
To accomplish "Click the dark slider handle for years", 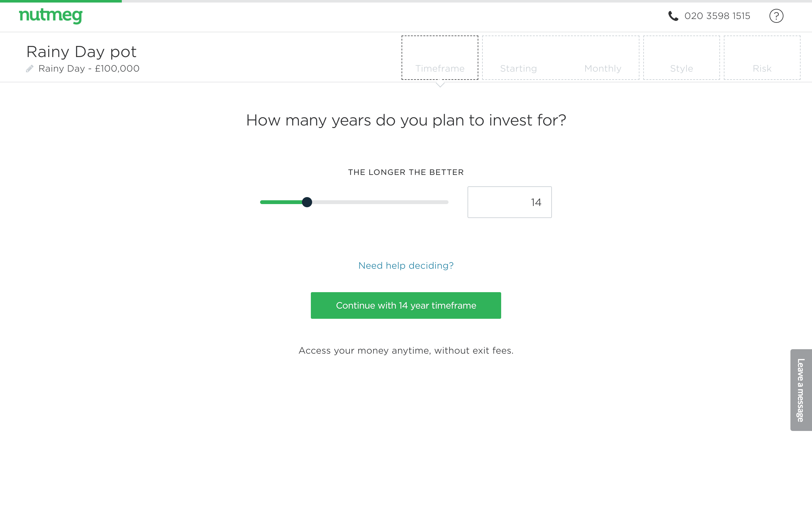I will (307, 202).
